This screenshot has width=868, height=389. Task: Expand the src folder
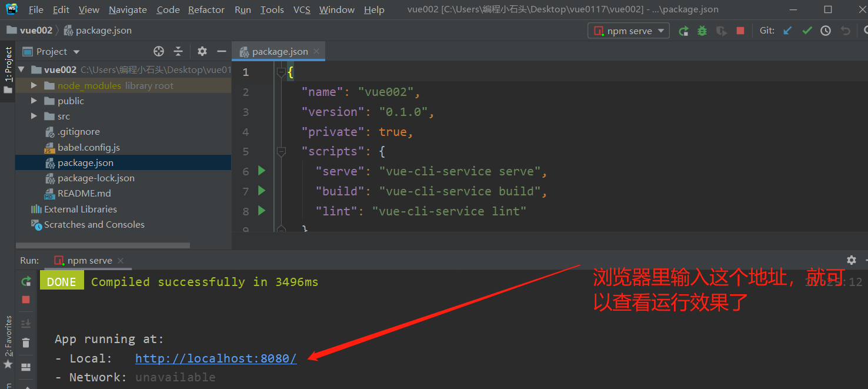click(34, 116)
